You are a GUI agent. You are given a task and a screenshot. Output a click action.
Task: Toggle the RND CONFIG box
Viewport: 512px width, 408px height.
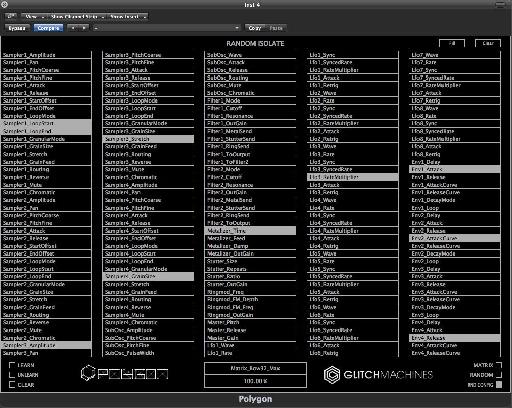point(499,385)
